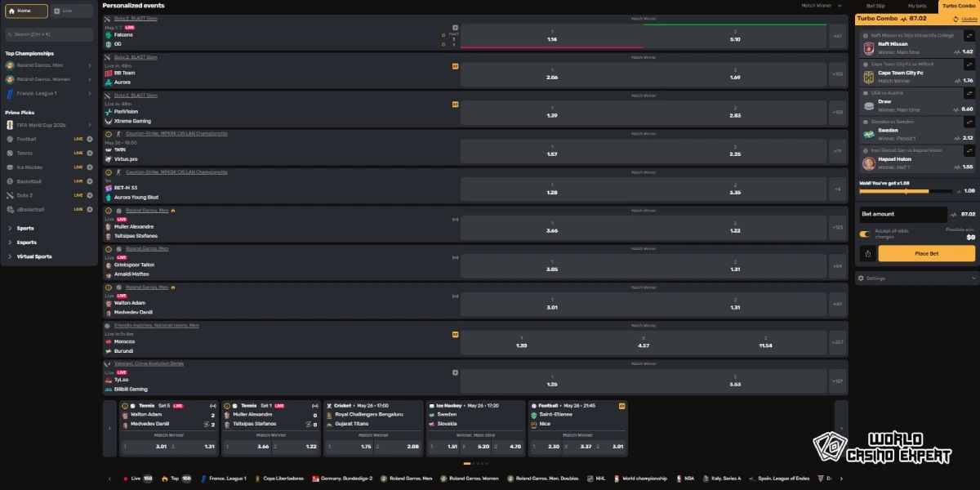Viewport: 980px width, 490px height.
Task: Click the stream icon for PariVision match
Action: [x=455, y=104]
